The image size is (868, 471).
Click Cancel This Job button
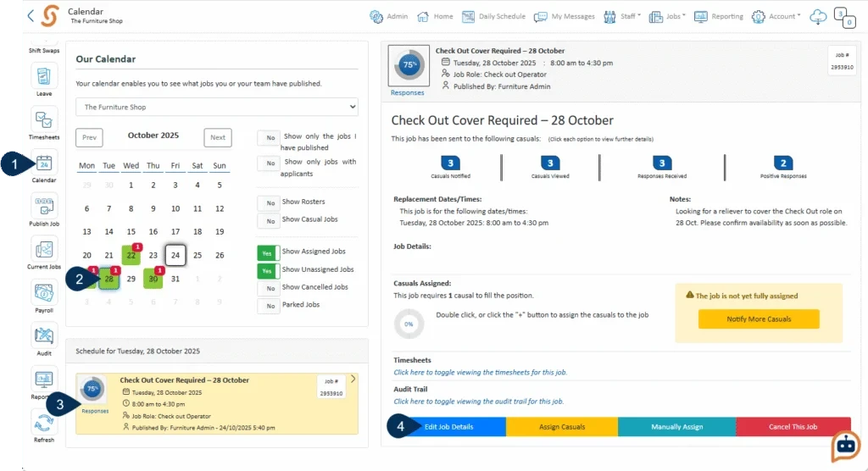tap(793, 427)
